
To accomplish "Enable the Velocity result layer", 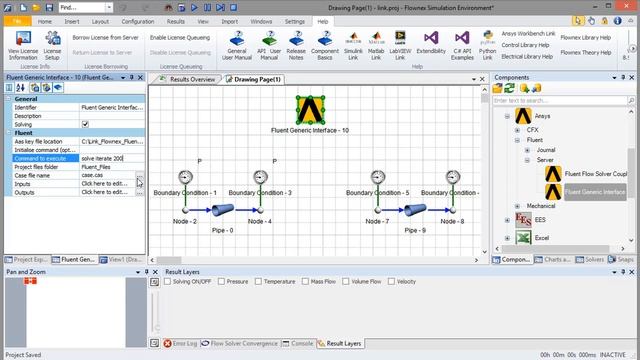I will tap(391, 282).
